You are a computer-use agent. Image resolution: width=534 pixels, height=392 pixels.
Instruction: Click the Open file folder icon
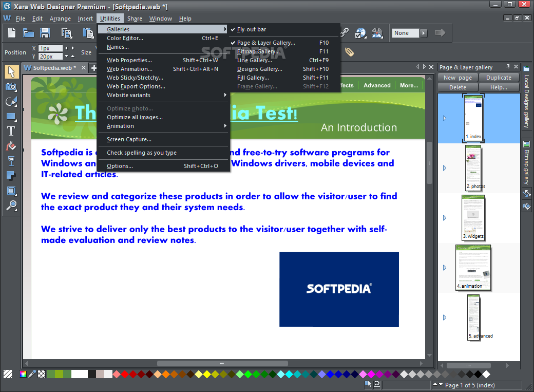coord(28,33)
